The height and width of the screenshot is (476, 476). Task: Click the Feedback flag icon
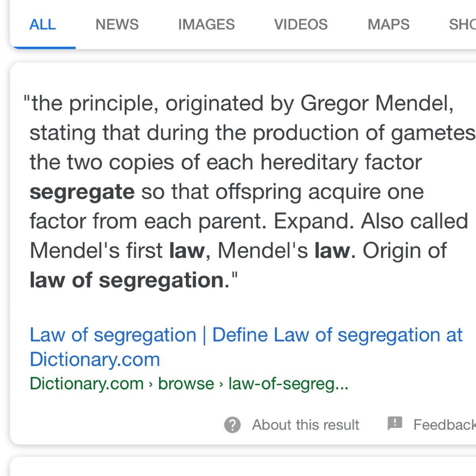coord(395,424)
